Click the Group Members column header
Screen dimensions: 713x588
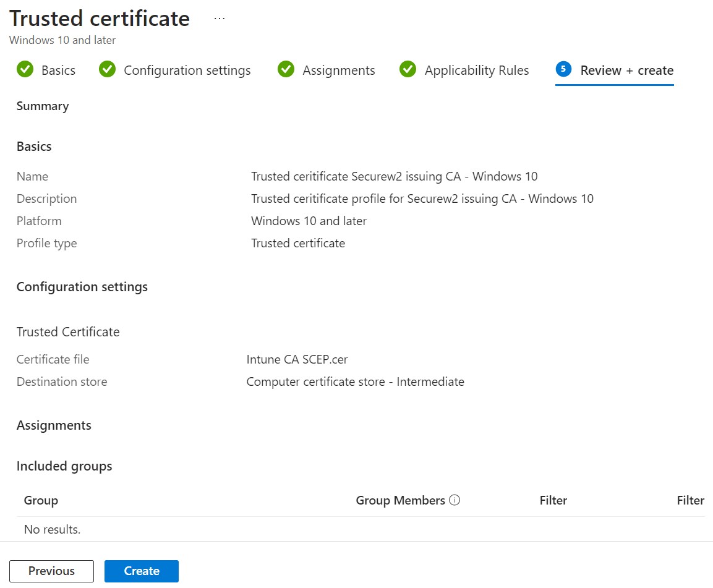point(400,500)
